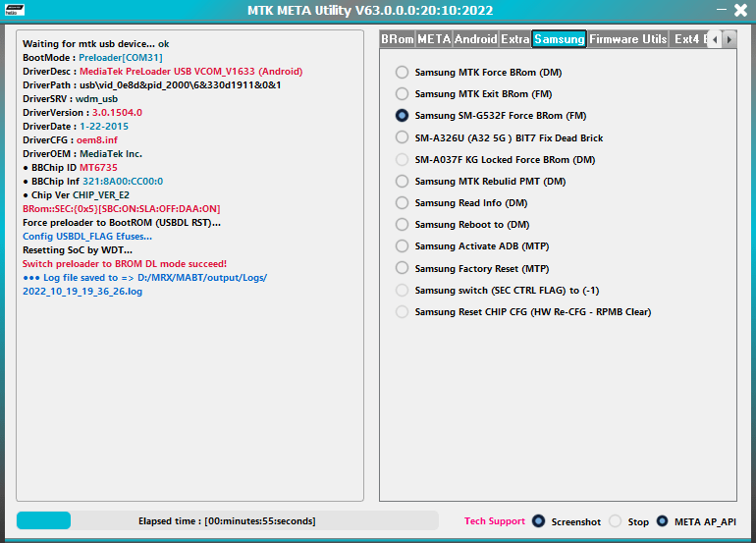Open the Firmware Utils tab
The image size is (756, 543).
click(x=627, y=39)
